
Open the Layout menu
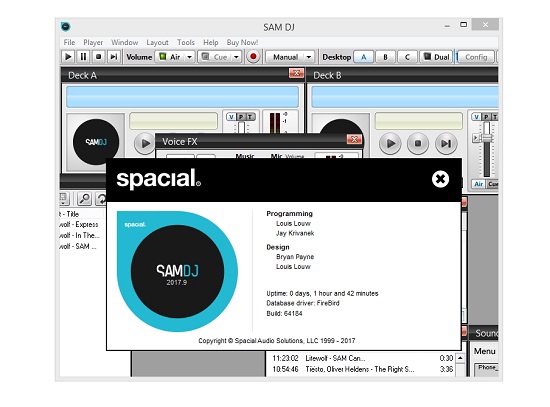pos(157,42)
